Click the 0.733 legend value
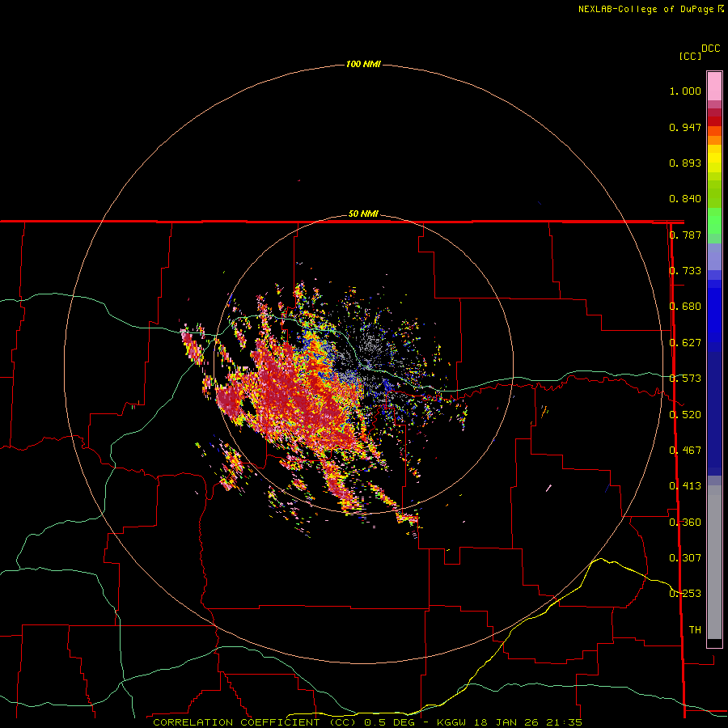This screenshot has width=728, height=728. 685,271
